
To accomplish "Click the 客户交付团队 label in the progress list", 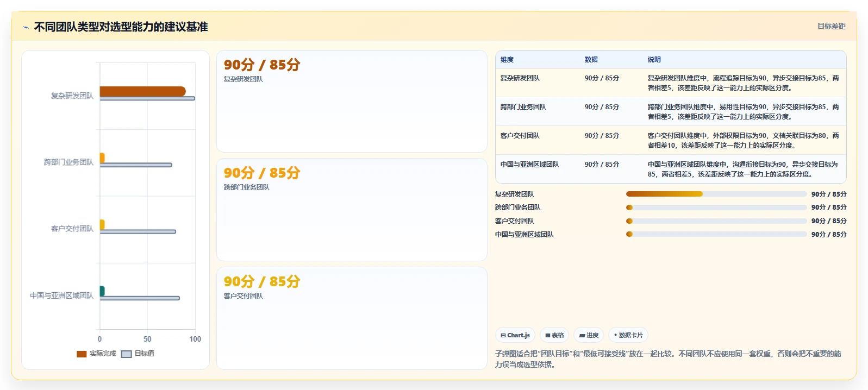I will (x=515, y=221).
